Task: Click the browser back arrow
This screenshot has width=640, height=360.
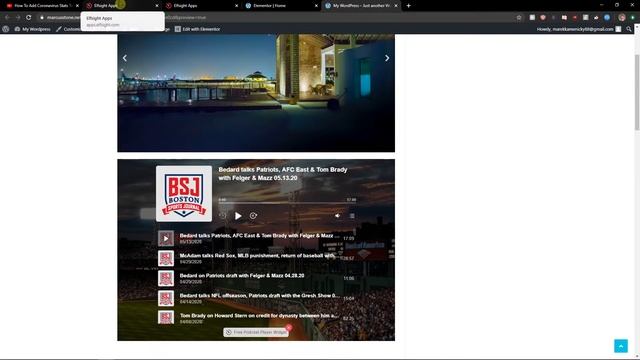Action: coord(7,18)
